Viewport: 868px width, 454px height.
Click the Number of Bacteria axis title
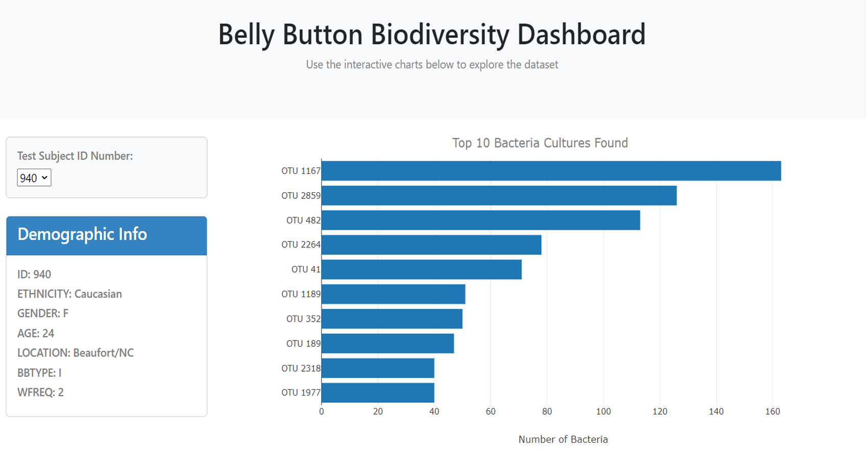point(563,440)
